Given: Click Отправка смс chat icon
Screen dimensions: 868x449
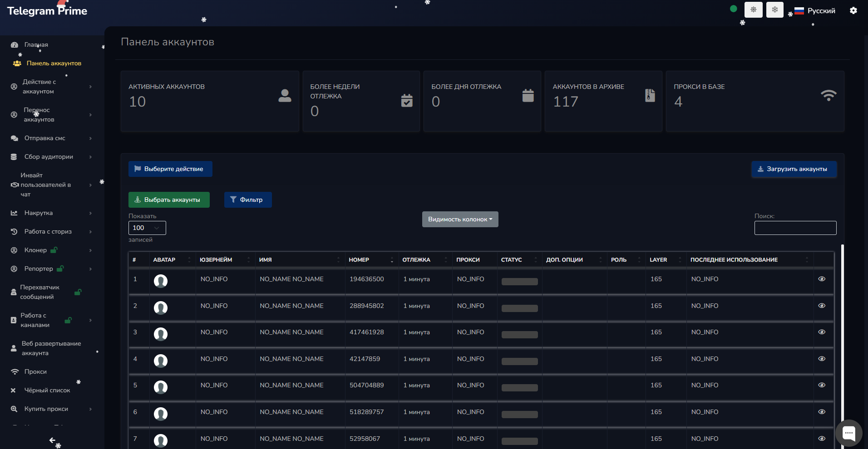Looking at the screenshot, I should tap(15, 138).
